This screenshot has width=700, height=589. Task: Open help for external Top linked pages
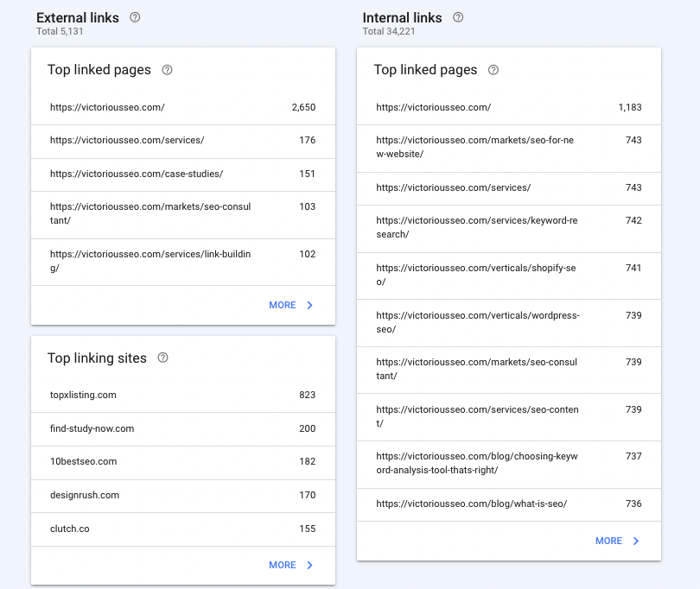point(167,70)
